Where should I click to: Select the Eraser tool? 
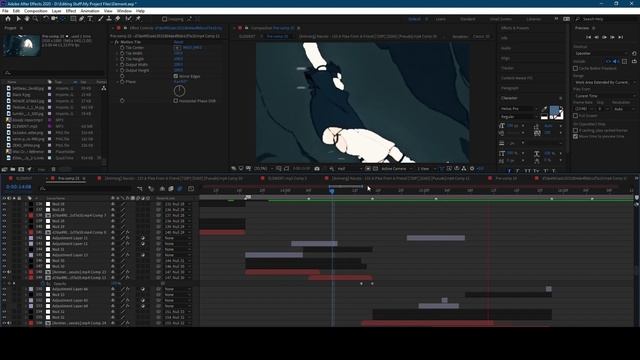coord(118,19)
